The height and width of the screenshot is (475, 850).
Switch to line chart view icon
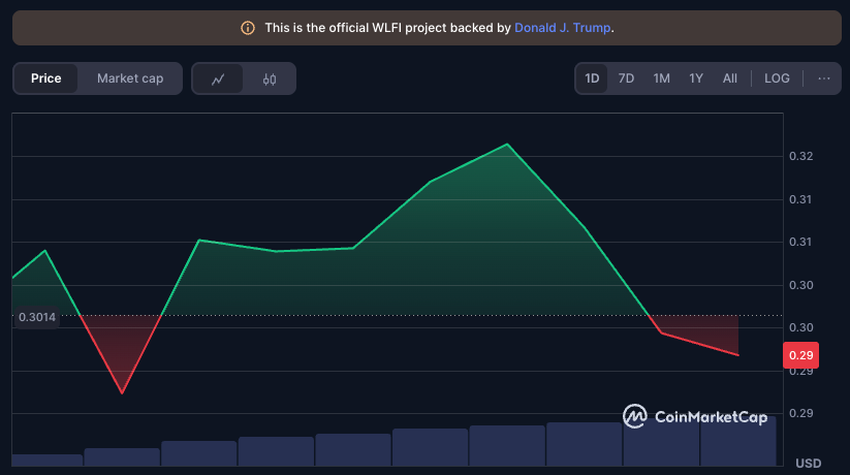click(218, 79)
